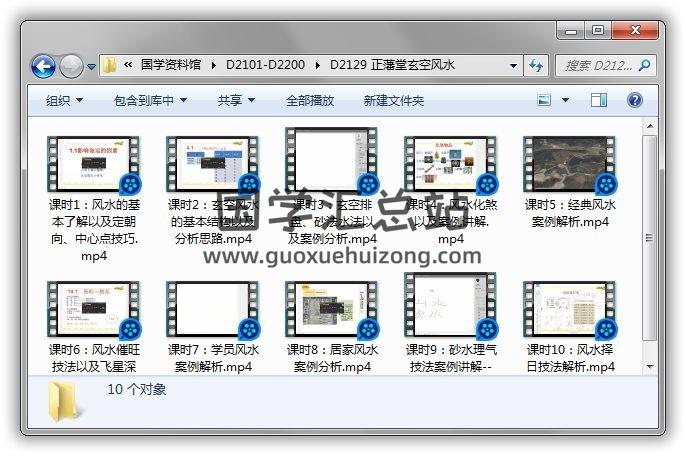Open address bar history dropdown

click(514, 66)
